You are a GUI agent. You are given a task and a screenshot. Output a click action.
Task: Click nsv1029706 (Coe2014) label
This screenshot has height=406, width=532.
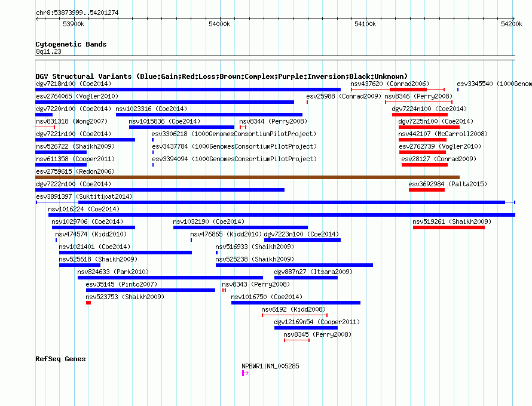87,222
